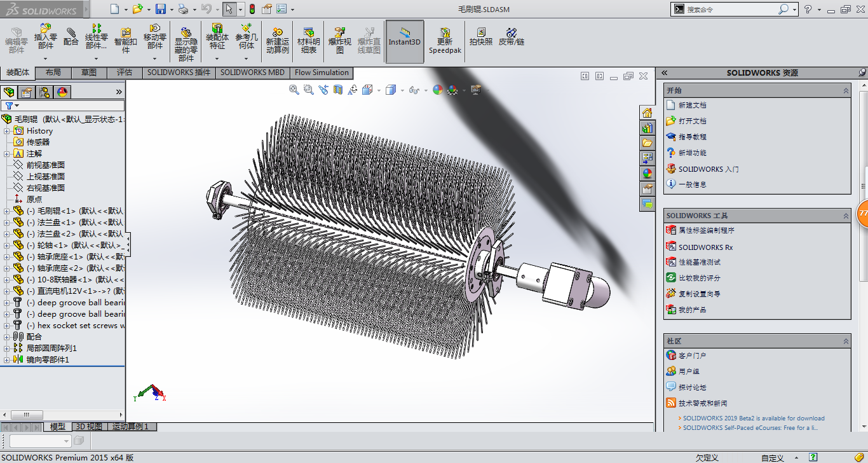Switch to 运动算例 1 bottom tab

[131, 427]
